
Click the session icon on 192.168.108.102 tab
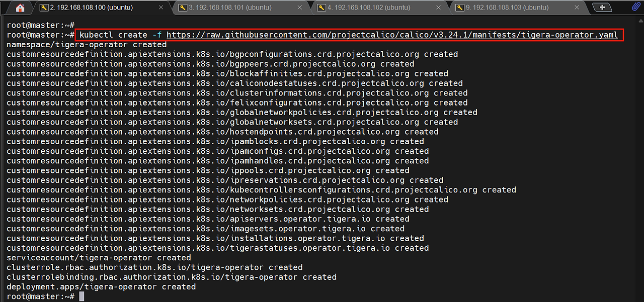[x=321, y=8]
